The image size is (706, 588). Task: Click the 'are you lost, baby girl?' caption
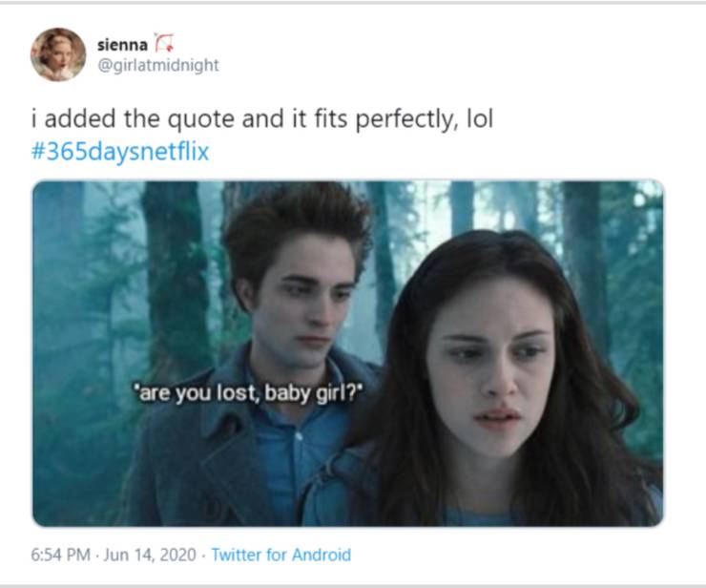pyautogui.click(x=249, y=393)
